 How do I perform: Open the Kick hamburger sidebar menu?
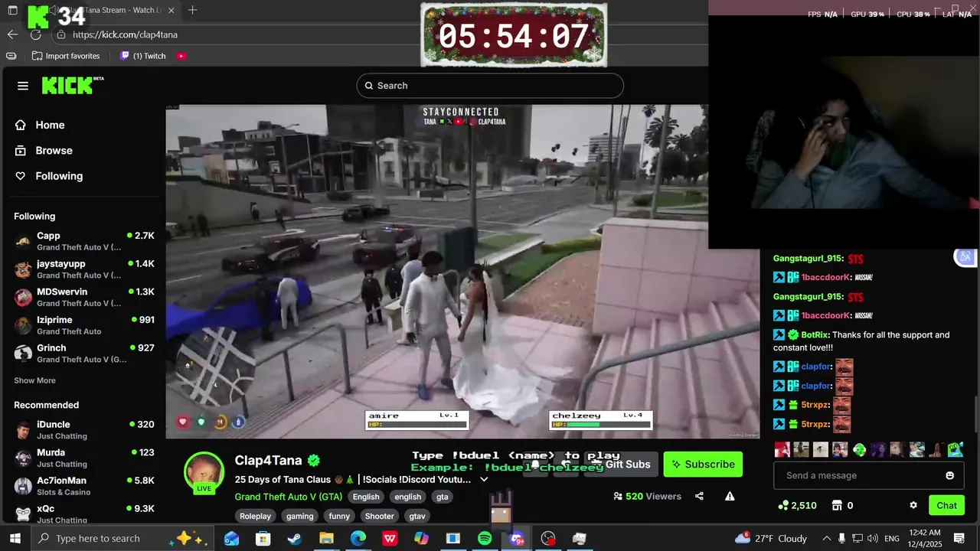tap(23, 86)
